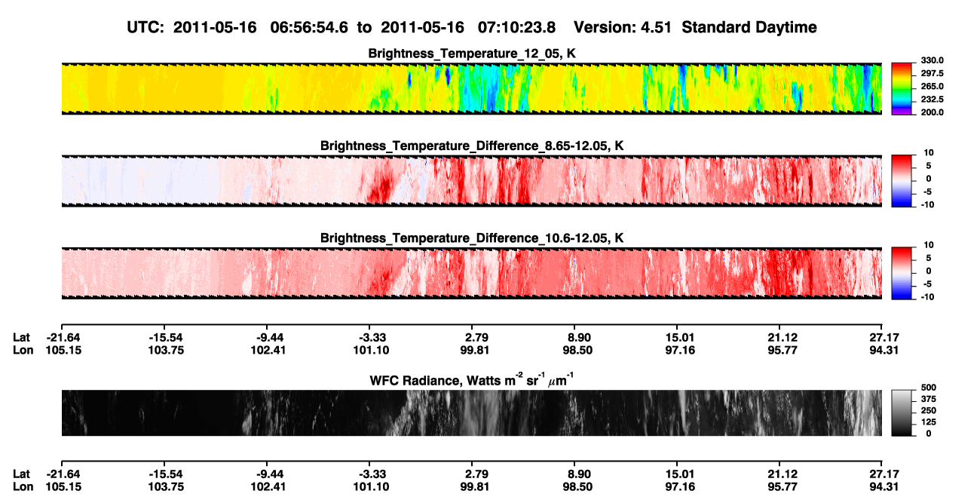Click the '232.5' colorbar label
The height and width of the screenshot is (503, 980).
(x=933, y=100)
